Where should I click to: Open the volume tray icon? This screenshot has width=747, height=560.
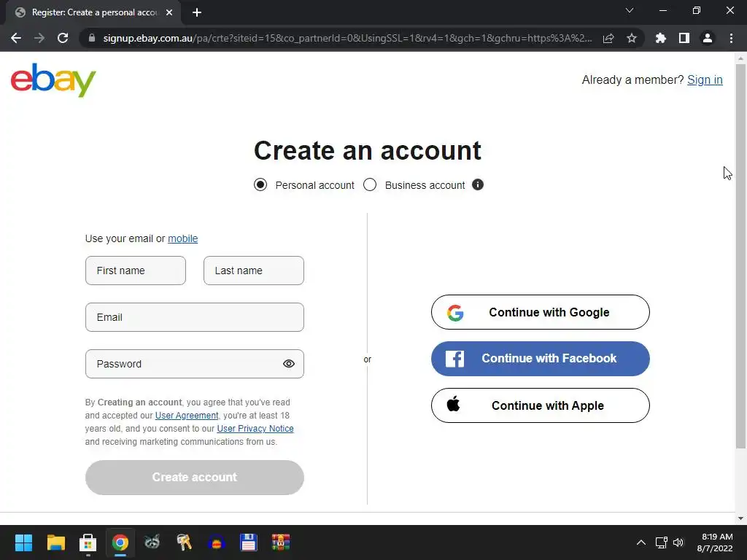click(x=678, y=542)
